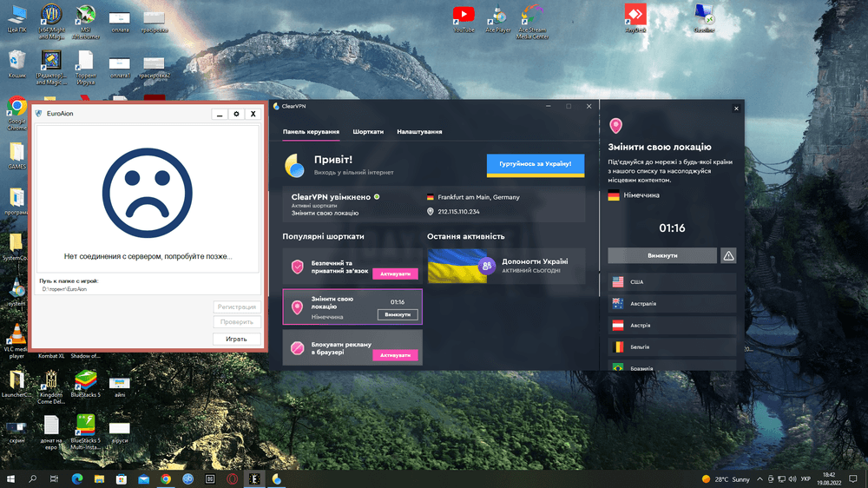
Task: Open Допомогти Україні activity card
Action: pyautogui.click(x=506, y=266)
